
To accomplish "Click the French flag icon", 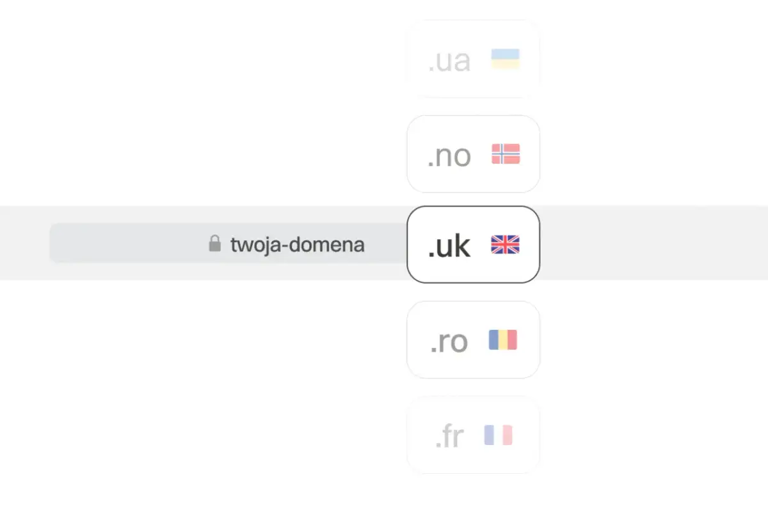I will pyautogui.click(x=499, y=435).
